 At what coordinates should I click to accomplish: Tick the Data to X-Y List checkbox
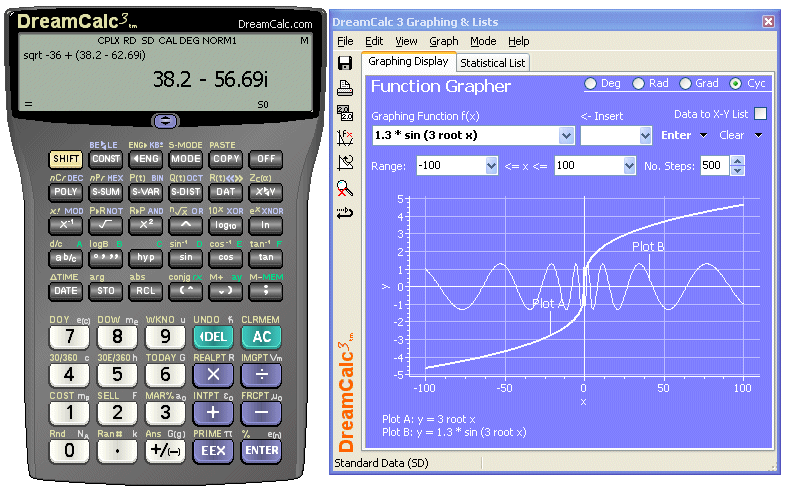pos(760,114)
